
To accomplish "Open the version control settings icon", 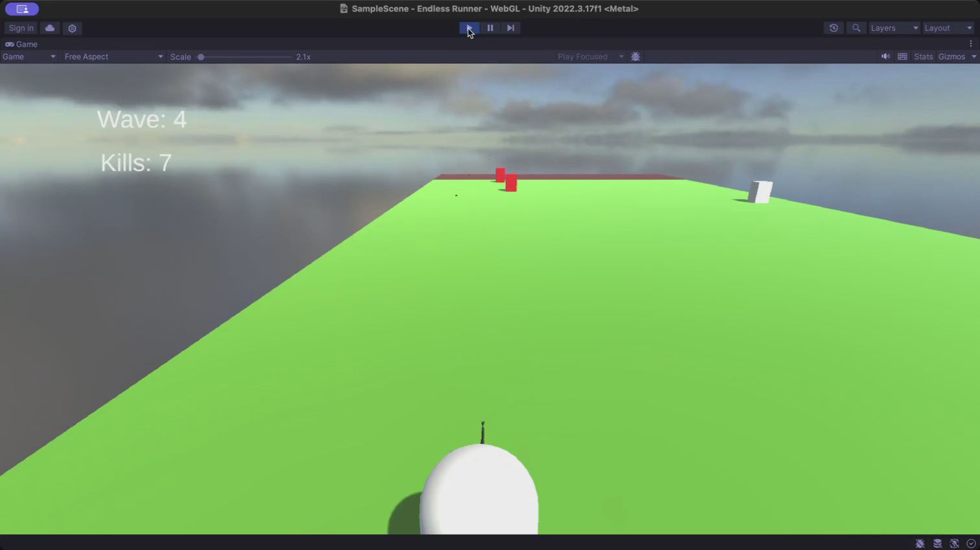I will click(x=73, y=28).
